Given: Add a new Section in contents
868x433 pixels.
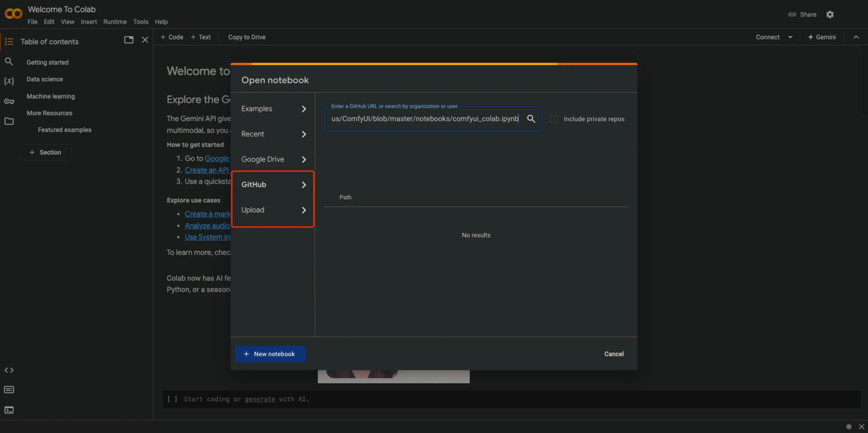Looking at the screenshot, I should click(46, 152).
